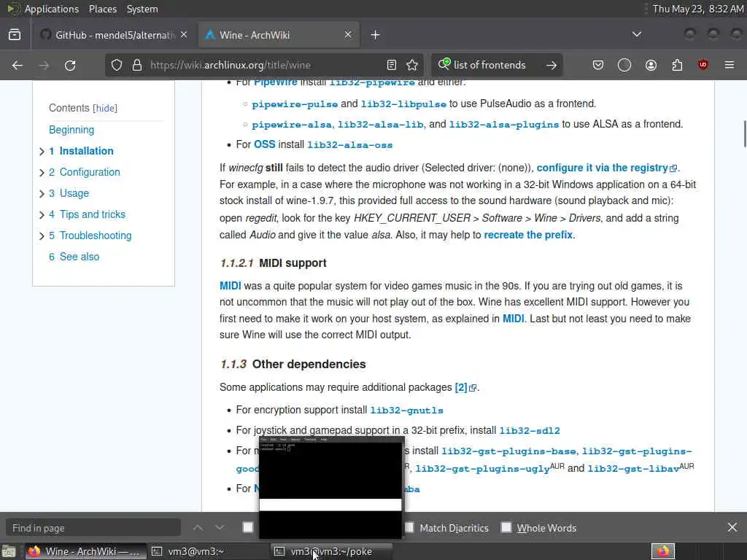Open the Pocket save icon

(598, 65)
